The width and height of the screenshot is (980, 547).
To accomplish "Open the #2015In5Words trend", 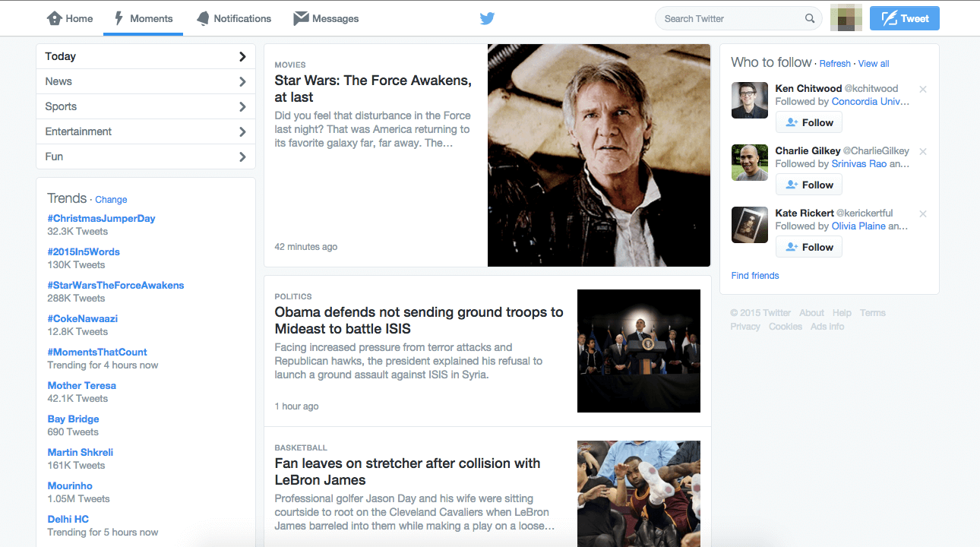I will point(84,252).
